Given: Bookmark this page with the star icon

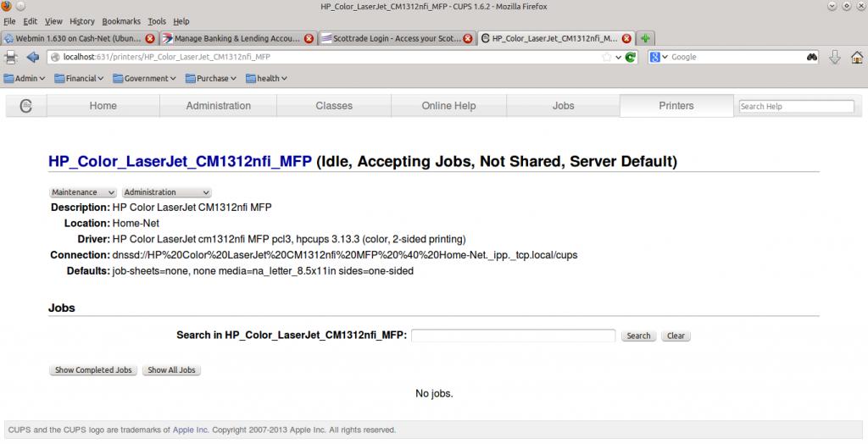Looking at the screenshot, I should (606, 58).
